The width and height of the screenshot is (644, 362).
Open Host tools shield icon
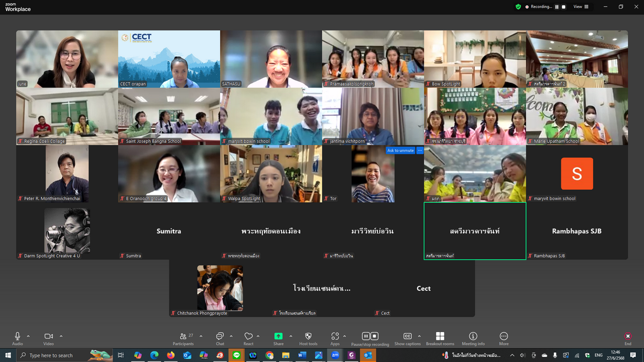[x=308, y=338]
